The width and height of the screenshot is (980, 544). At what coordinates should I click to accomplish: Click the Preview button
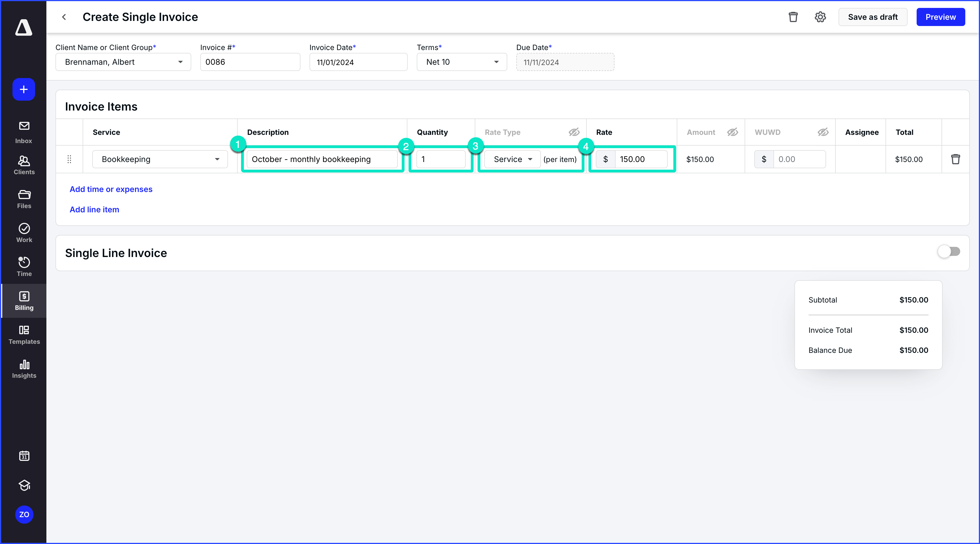pyautogui.click(x=940, y=17)
